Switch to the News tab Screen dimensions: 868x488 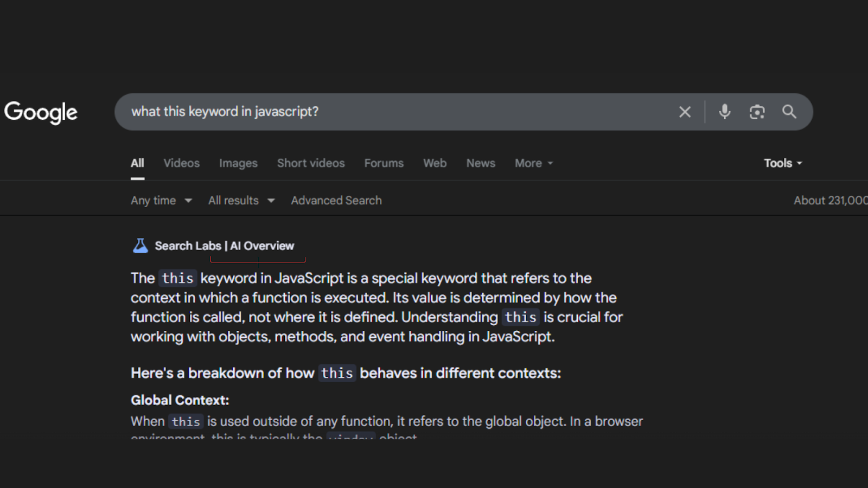point(481,163)
